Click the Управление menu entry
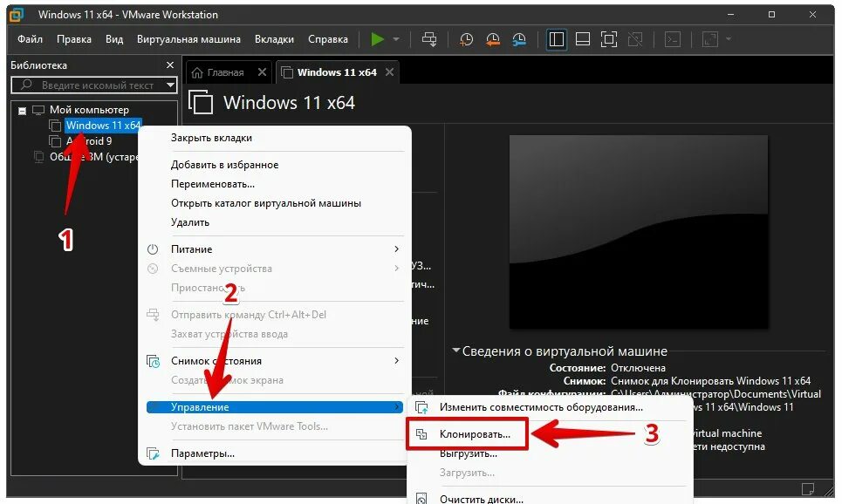842x504 pixels. tap(275, 407)
